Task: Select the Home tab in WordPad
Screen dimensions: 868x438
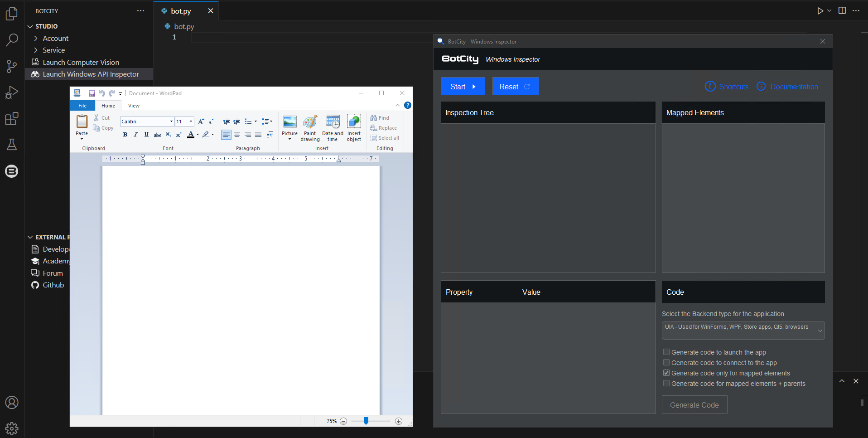Action: pyautogui.click(x=108, y=106)
